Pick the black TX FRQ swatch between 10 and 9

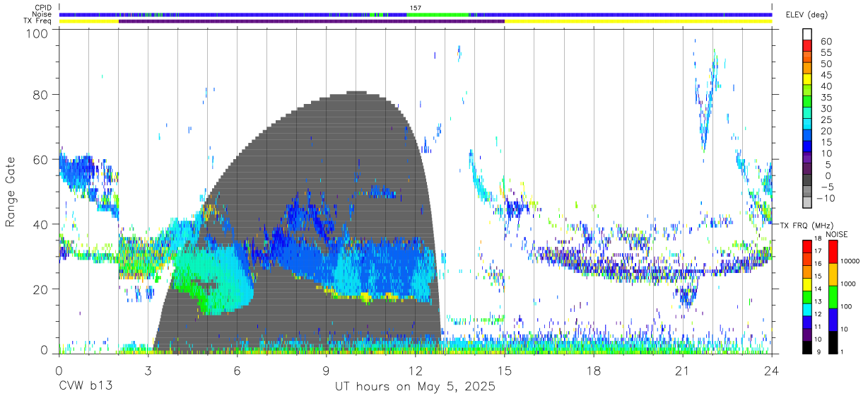tap(807, 347)
